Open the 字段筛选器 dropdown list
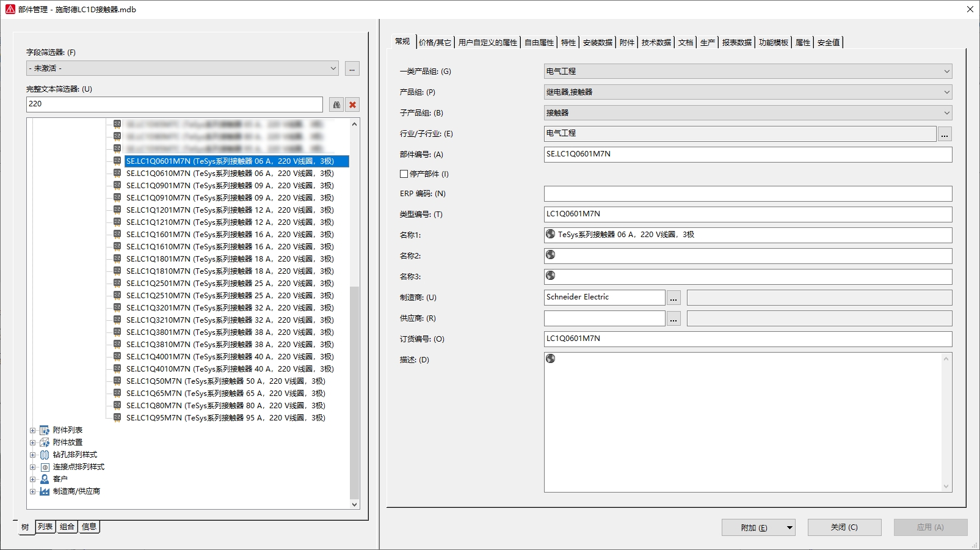Screen dimensions: 980x550 pyautogui.click(x=333, y=68)
